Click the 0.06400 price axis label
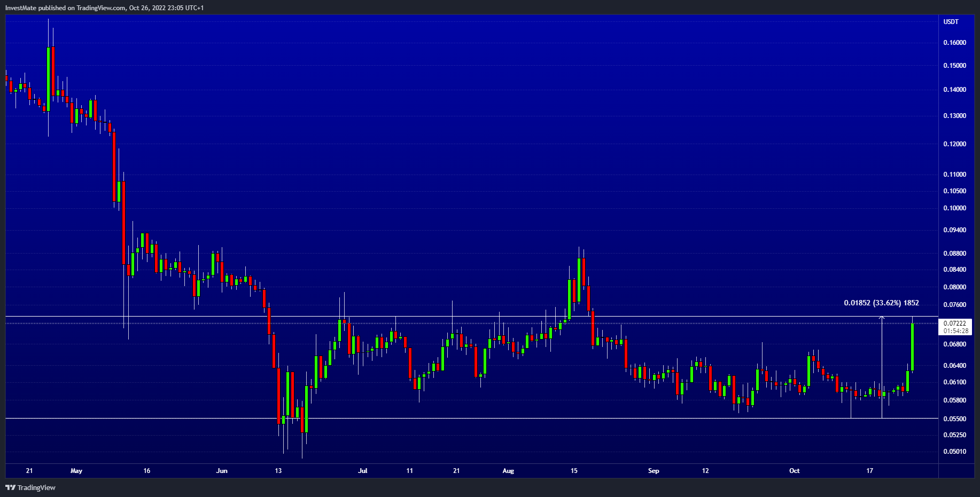This screenshot has width=980, height=497. pyautogui.click(x=955, y=366)
